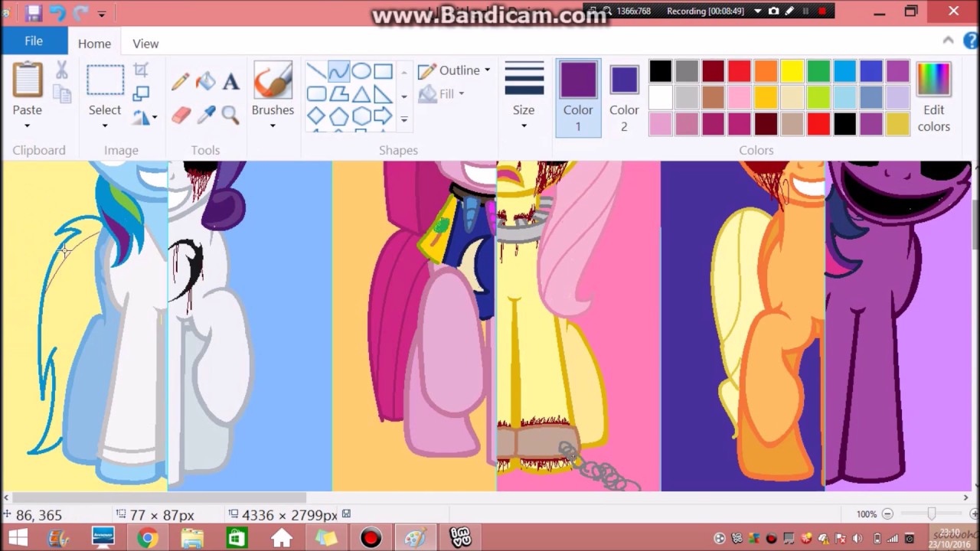Click the rectangular Select tool icon
The image size is (980, 551).
pos(105,80)
